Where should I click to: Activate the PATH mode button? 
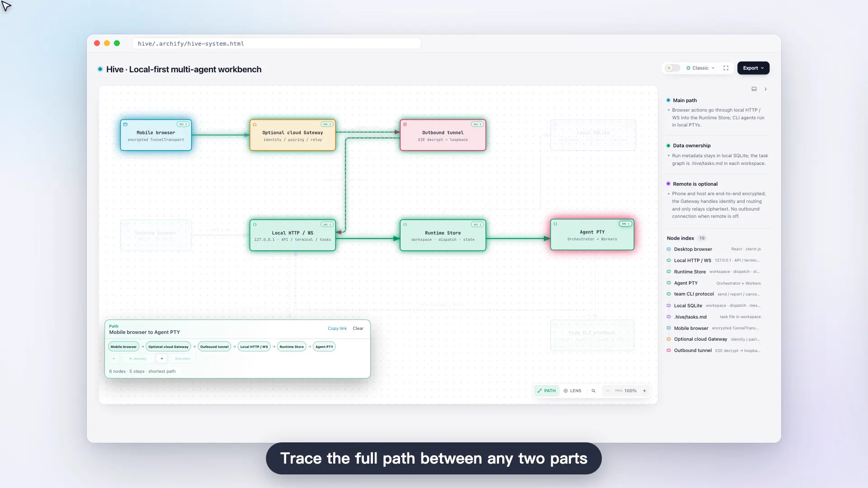547,390
